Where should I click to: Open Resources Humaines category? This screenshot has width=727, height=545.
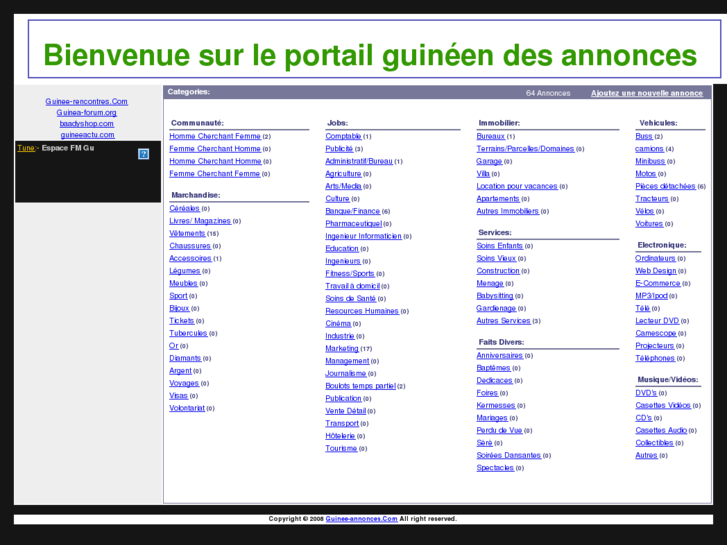click(362, 311)
